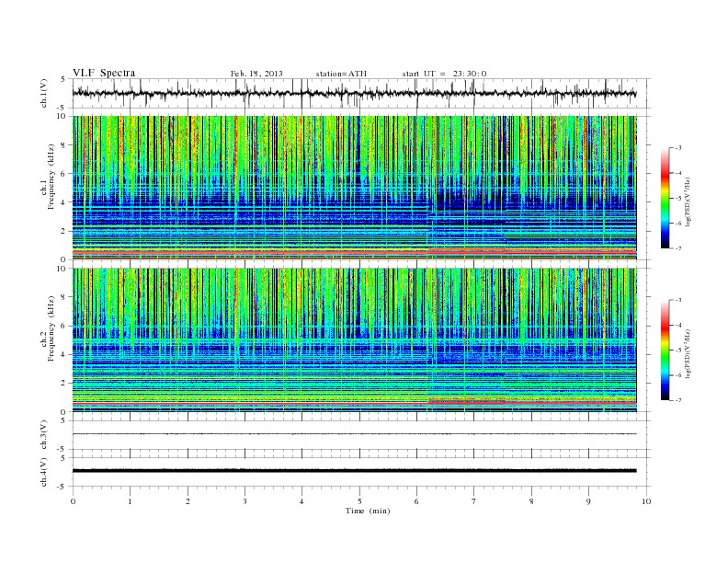Screen dimensions: 728x563
Task: Click time axis tick label 8
Action: (x=531, y=501)
